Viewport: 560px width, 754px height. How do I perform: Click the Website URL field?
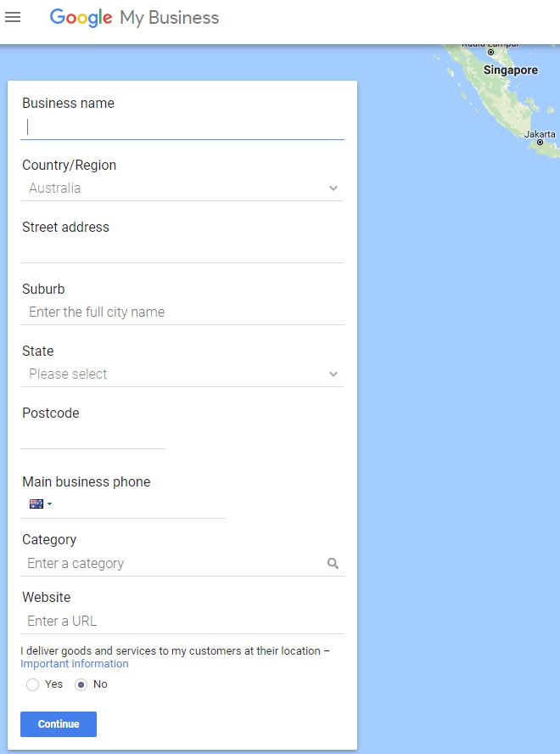pyautogui.click(x=182, y=621)
